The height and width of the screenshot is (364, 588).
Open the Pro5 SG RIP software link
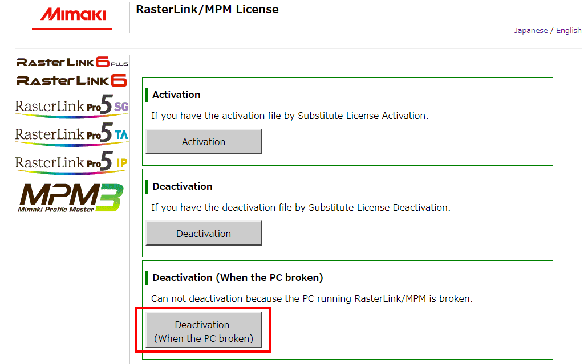tap(71, 107)
